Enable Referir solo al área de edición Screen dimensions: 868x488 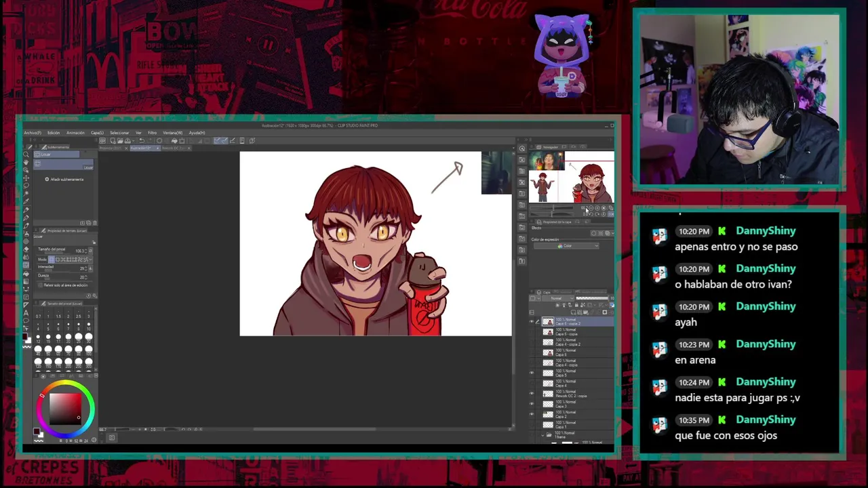coord(41,285)
